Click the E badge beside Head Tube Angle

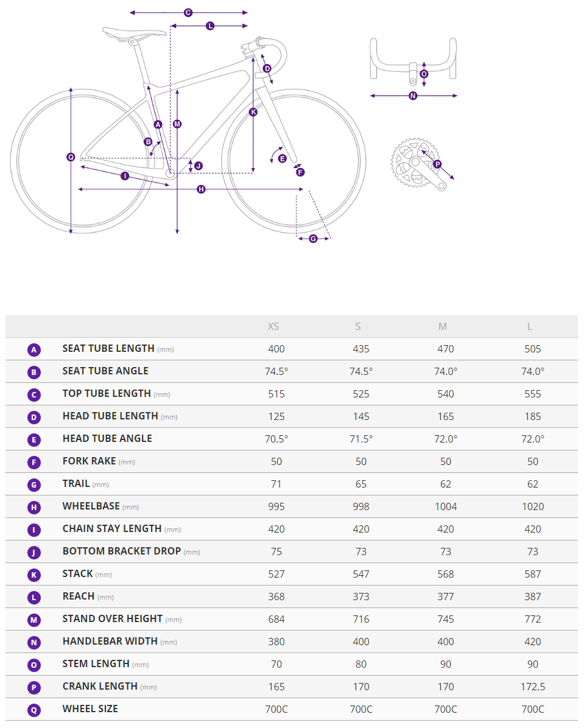click(x=34, y=439)
